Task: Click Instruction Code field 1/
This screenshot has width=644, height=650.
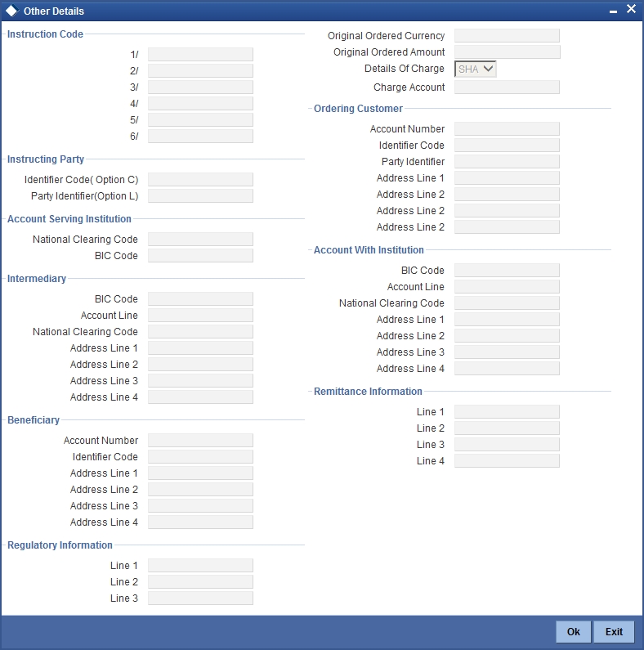Action: pyautogui.click(x=200, y=54)
